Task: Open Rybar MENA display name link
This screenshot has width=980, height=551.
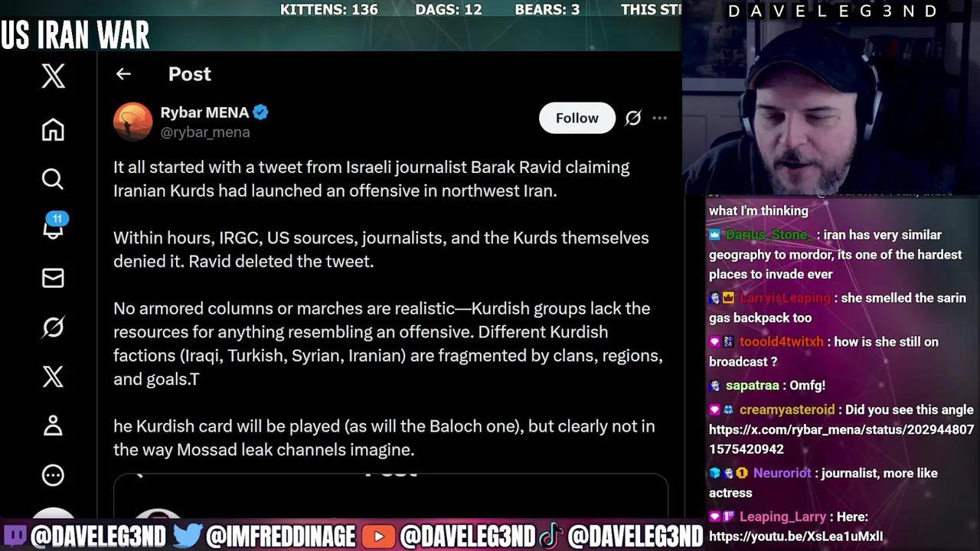Action: [x=204, y=112]
